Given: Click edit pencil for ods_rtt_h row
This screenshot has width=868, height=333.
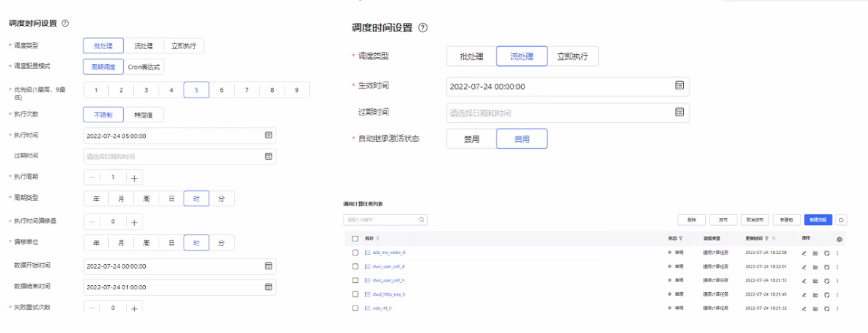Looking at the screenshot, I should click(804, 309).
